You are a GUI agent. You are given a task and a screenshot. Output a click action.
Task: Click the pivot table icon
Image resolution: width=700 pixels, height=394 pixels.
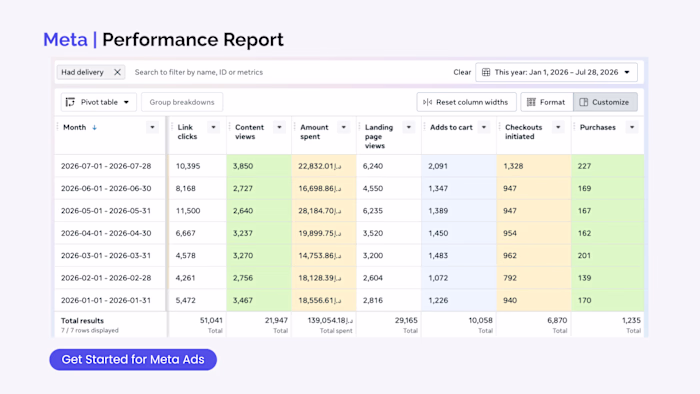(x=70, y=102)
